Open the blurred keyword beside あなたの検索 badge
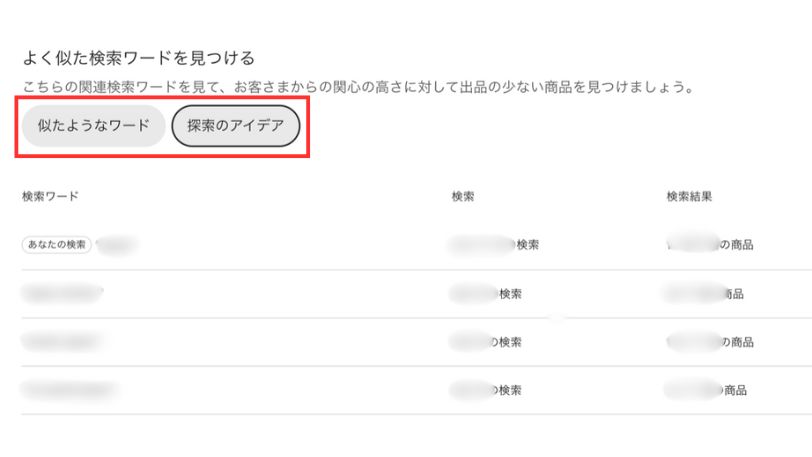Screen dimensions: 812x457 [116, 245]
